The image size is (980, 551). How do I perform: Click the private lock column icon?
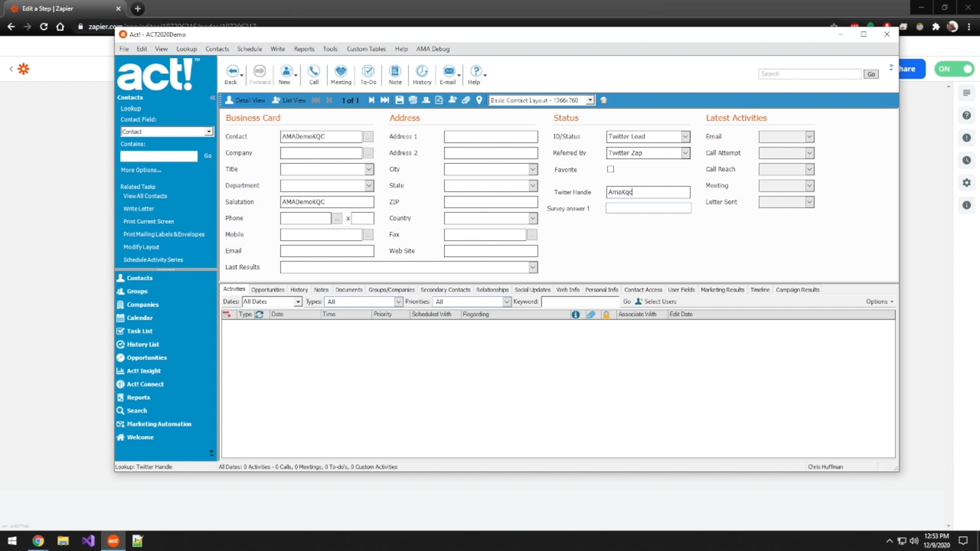coord(606,314)
